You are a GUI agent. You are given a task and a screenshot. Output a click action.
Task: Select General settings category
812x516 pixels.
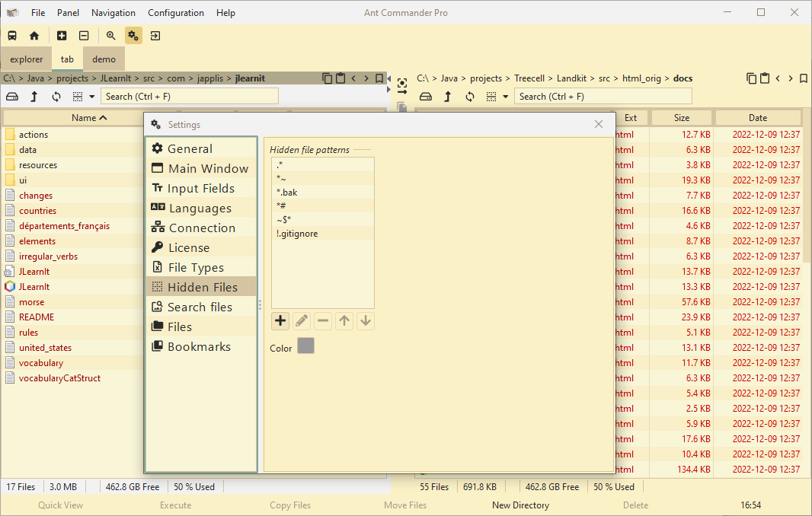coord(201,148)
